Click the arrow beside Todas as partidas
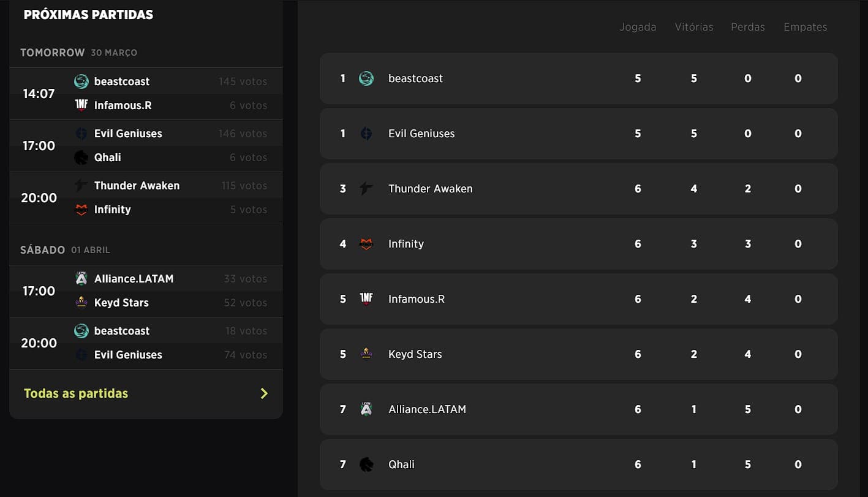The image size is (868, 497). point(264,393)
